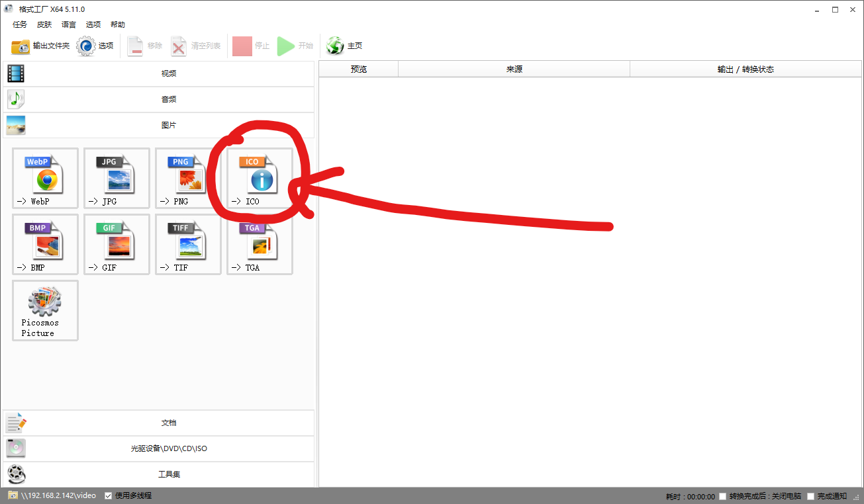
Task: Click the 主页 toolbar button
Action: pyautogui.click(x=345, y=46)
